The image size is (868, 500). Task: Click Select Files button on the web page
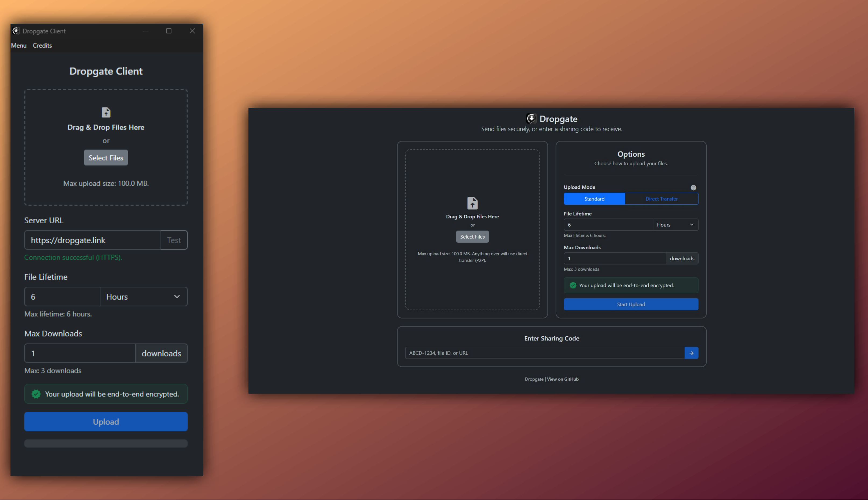tap(472, 237)
